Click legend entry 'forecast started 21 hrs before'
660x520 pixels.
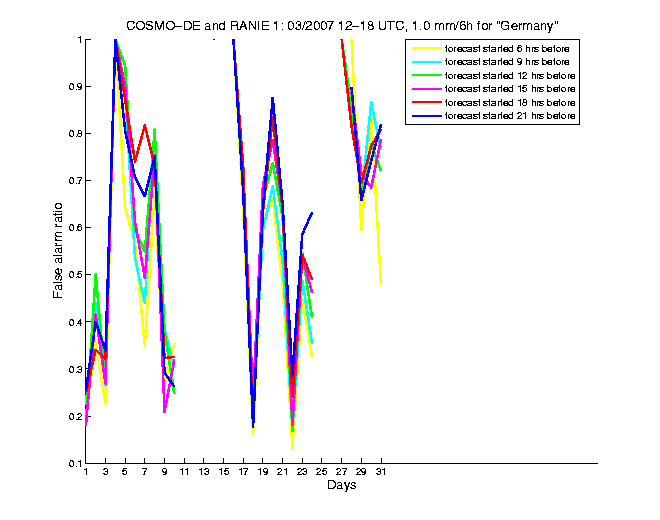pos(510,116)
